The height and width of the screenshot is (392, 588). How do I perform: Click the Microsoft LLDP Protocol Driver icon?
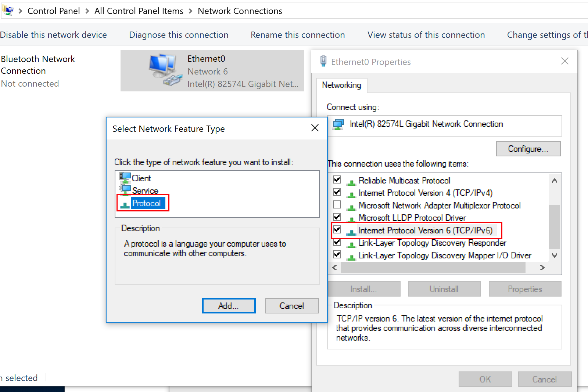(351, 218)
